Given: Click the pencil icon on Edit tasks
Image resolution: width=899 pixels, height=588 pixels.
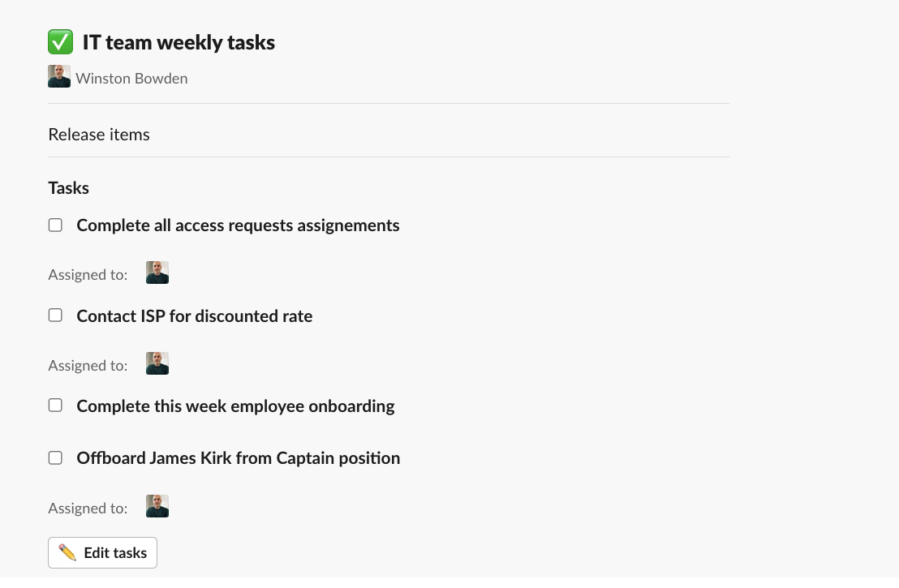Looking at the screenshot, I should point(68,553).
